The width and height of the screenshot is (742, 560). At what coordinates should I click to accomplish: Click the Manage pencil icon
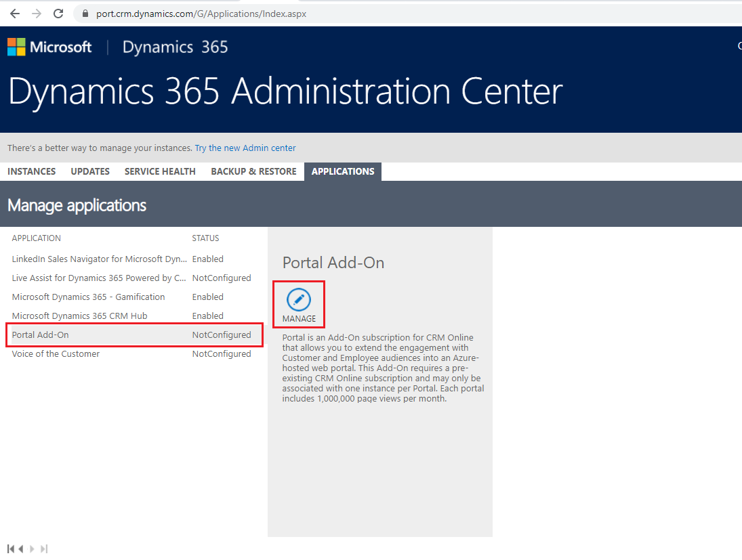[x=299, y=299]
